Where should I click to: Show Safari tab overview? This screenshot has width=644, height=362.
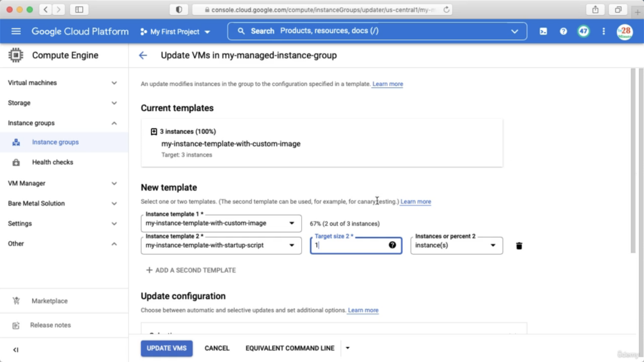pyautogui.click(x=618, y=10)
